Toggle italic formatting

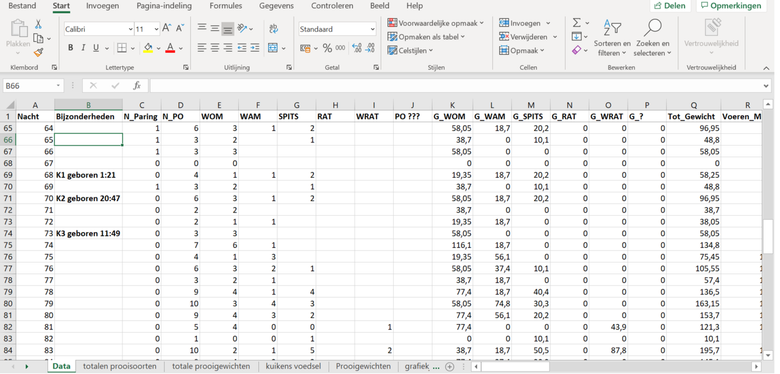(x=83, y=48)
